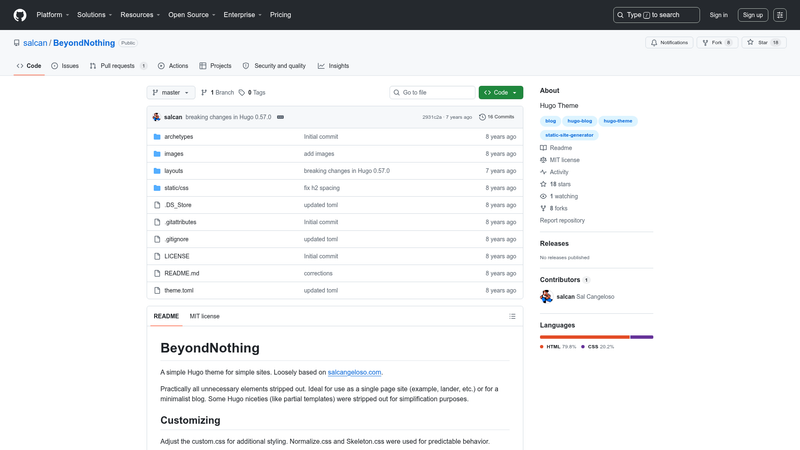Image resolution: width=800 pixels, height=450 pixels.
Task: Click the Notifications button
Action: tap(669, 43)
